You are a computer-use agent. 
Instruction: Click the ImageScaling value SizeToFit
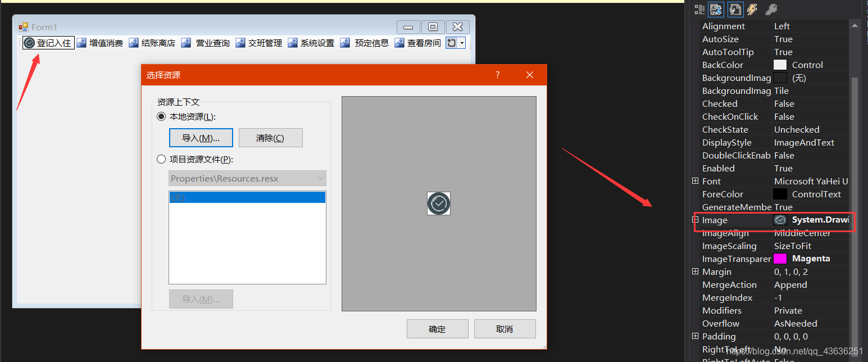793,246
